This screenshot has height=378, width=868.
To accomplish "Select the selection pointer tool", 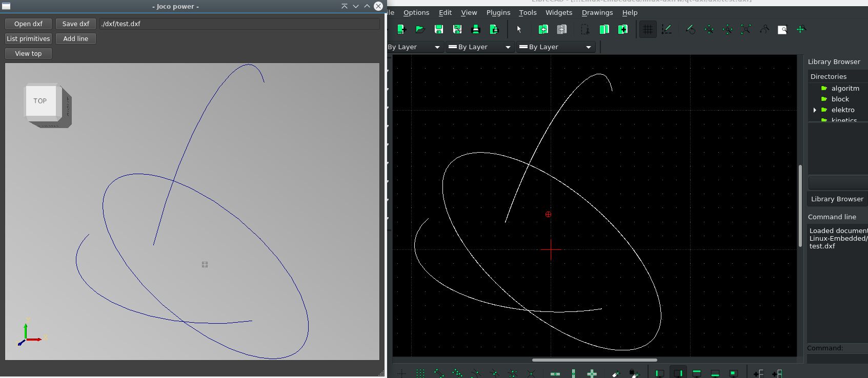I will (x=519, y=29).
